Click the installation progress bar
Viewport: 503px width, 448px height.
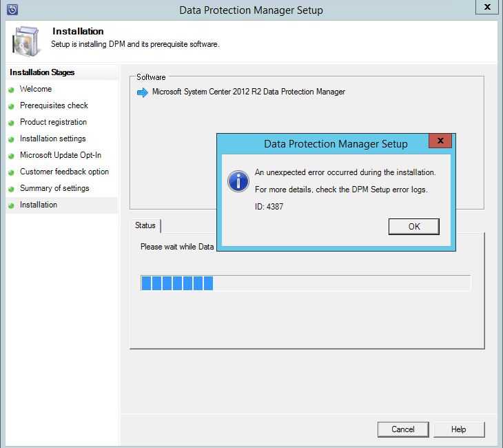tap(306, 283)
